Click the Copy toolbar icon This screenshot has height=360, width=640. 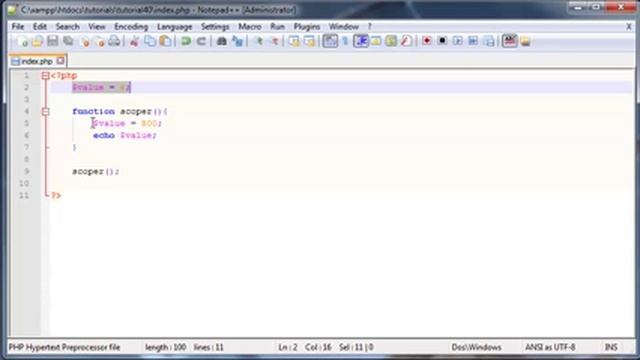150,41
